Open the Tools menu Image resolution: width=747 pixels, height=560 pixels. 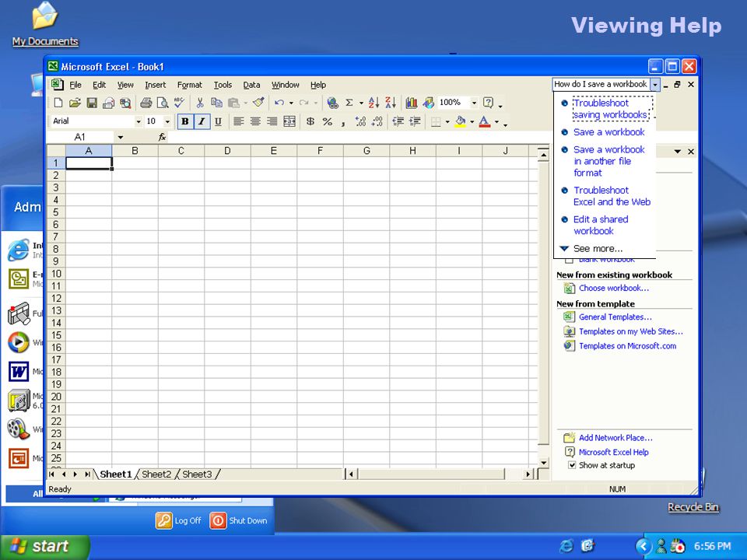point(223,85)
